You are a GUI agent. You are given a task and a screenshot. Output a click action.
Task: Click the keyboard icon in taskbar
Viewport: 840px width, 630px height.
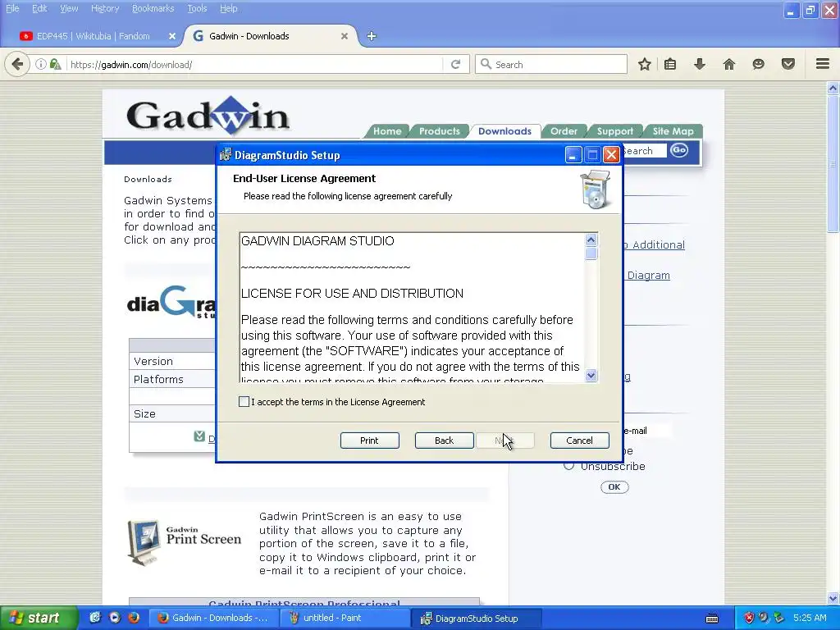pyautogui.click(x=712, y=619)
